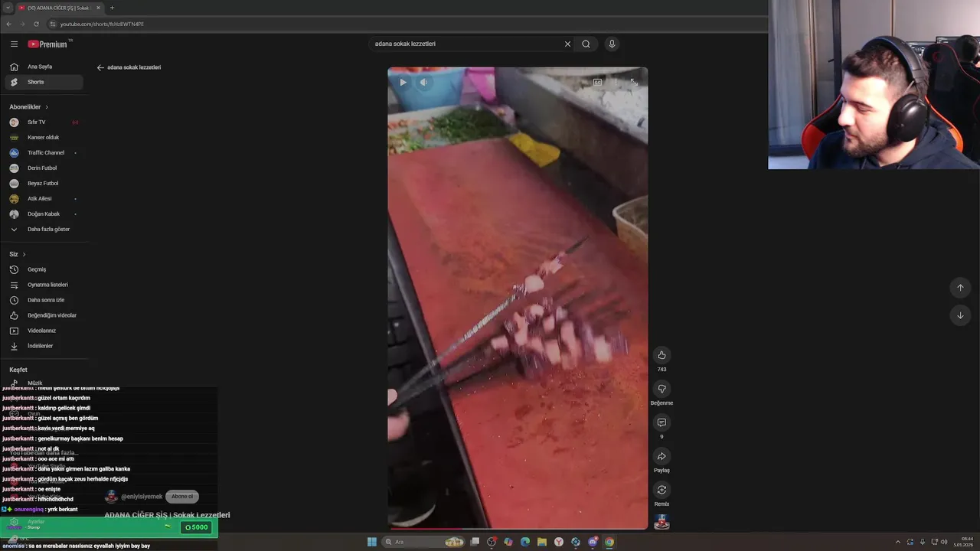Open İndirilenler downloads
The image size is (980, 551).
point(44,346)
